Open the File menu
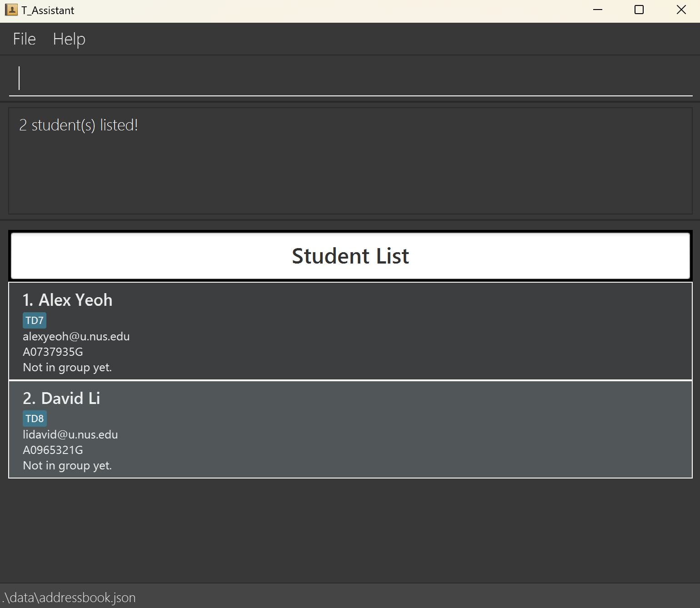 click(24, 39)
